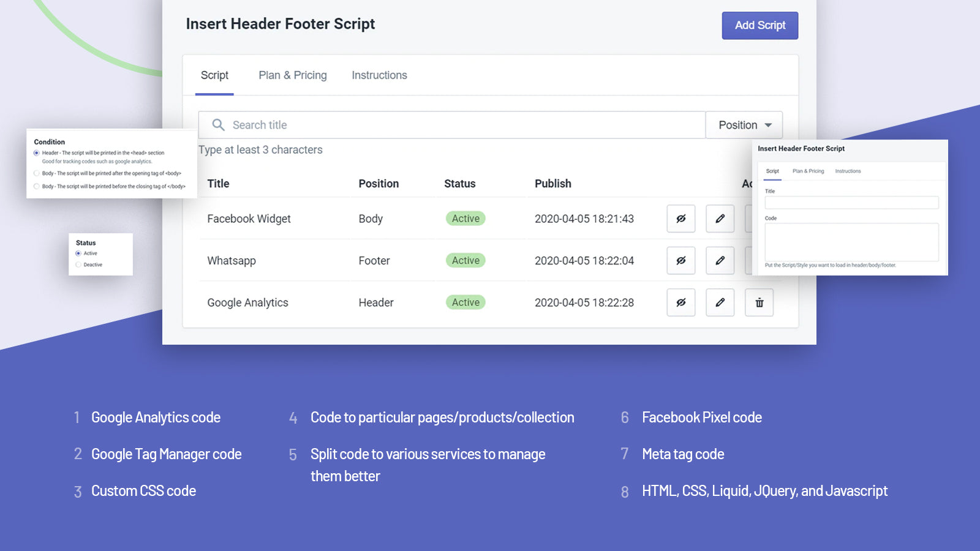Click the Code textarea in small panel
Screen dimensions: 980x551
851,242
